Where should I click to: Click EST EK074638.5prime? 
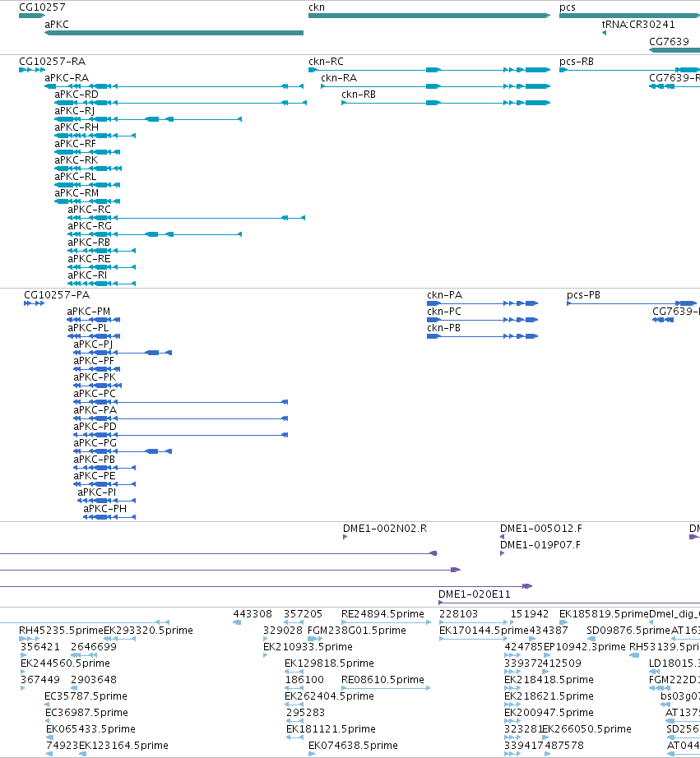tap(354, 746)
